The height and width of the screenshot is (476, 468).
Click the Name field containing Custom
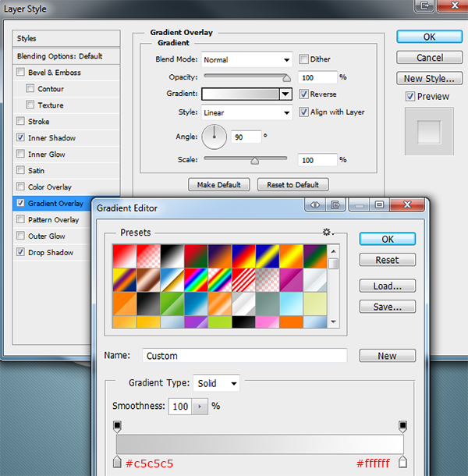click(245, 356)
